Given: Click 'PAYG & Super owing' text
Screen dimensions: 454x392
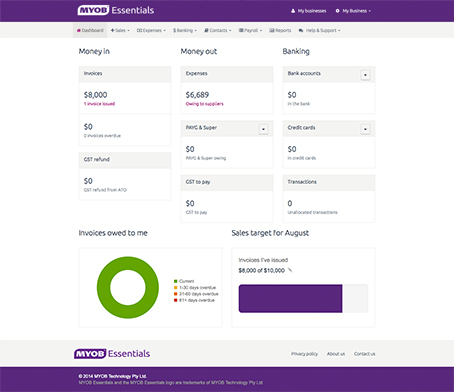Looking at the screenshot, I should click(206, 158).
